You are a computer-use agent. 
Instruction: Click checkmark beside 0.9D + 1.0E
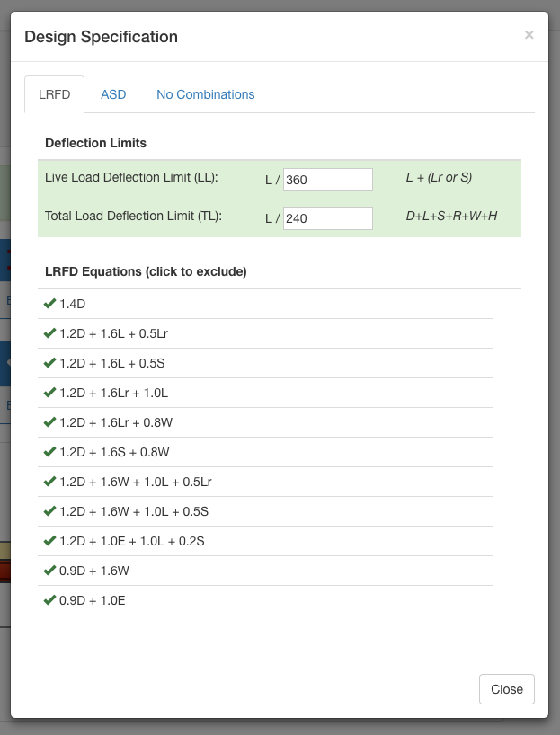point(49,600)
